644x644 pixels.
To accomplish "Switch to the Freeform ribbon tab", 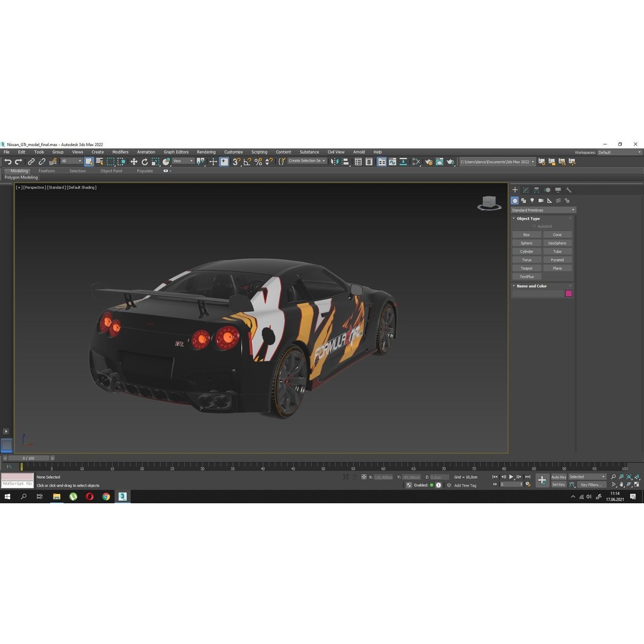I will [47, 171].
